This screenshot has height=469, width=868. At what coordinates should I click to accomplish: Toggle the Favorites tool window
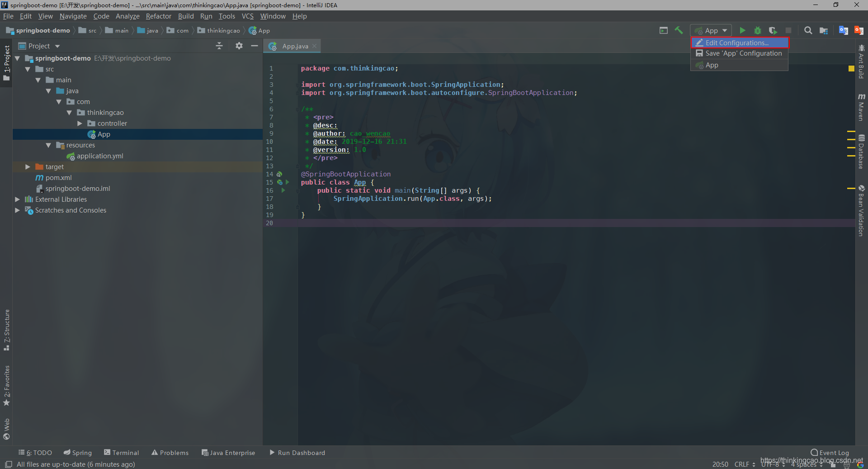(x=6, y=386)
